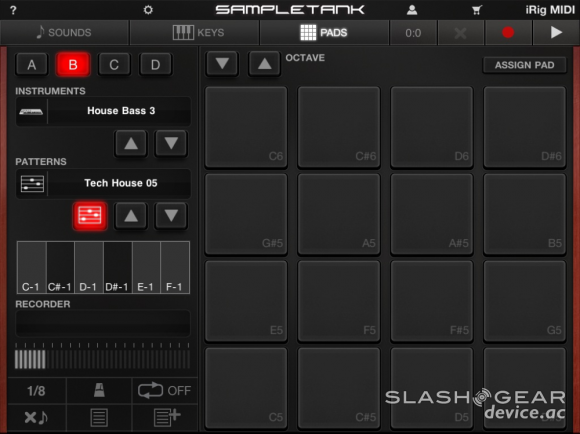580x434 pixels.
Task: Select part D
Action: click(155, 65)
